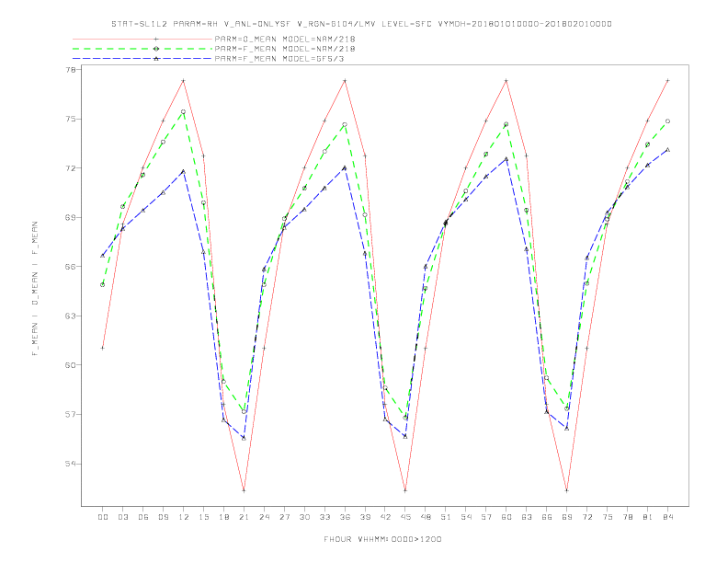Screen dimensions: 728x563
Task: Click x-axis tick label 42
Action: pos(385,517)
